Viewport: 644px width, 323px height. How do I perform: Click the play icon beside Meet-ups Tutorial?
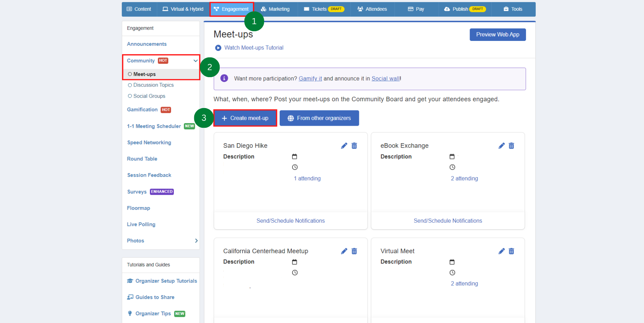[218, 48]
